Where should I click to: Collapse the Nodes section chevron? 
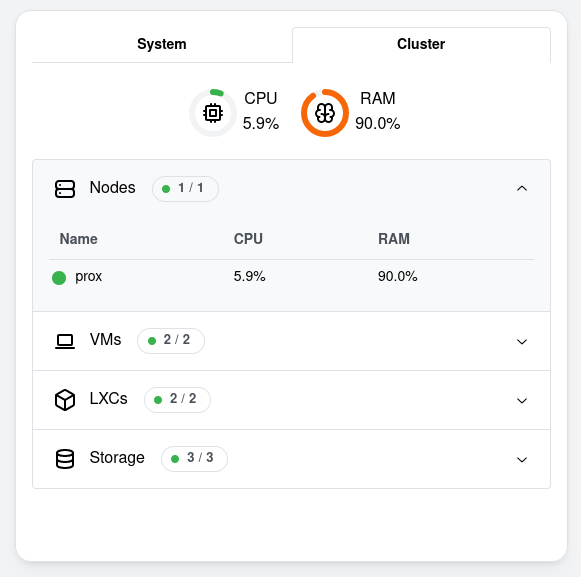tap(522, 189)
